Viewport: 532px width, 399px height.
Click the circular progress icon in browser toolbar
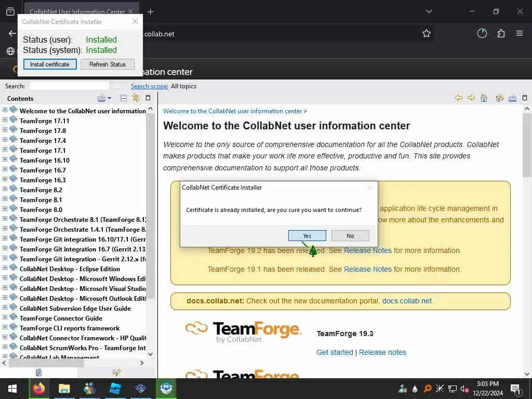pyautogui.click(x=482, y=33)
